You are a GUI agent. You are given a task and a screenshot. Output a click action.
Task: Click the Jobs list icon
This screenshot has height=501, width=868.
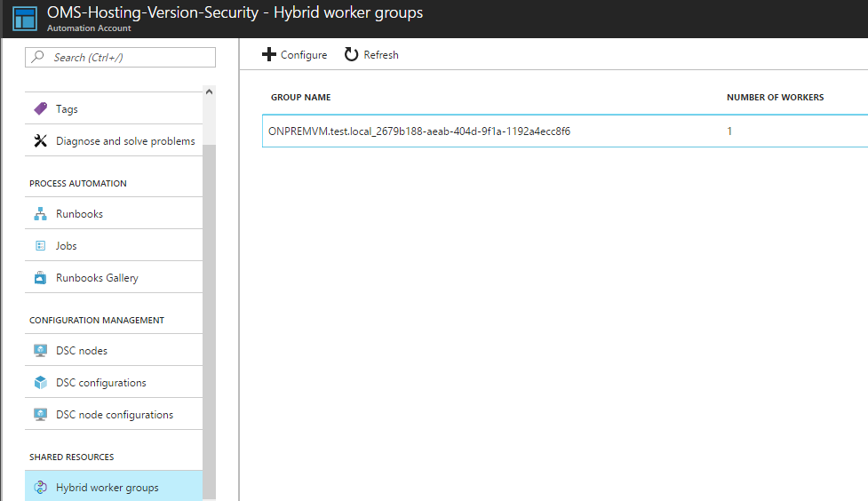[40, 246]
